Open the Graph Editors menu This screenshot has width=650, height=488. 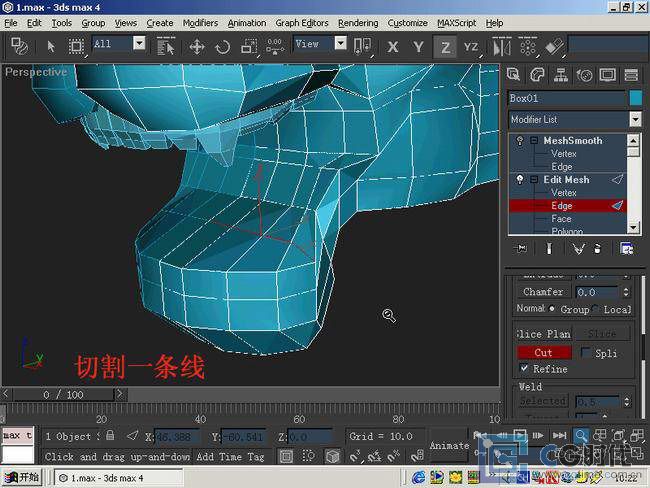coord(302,23)
